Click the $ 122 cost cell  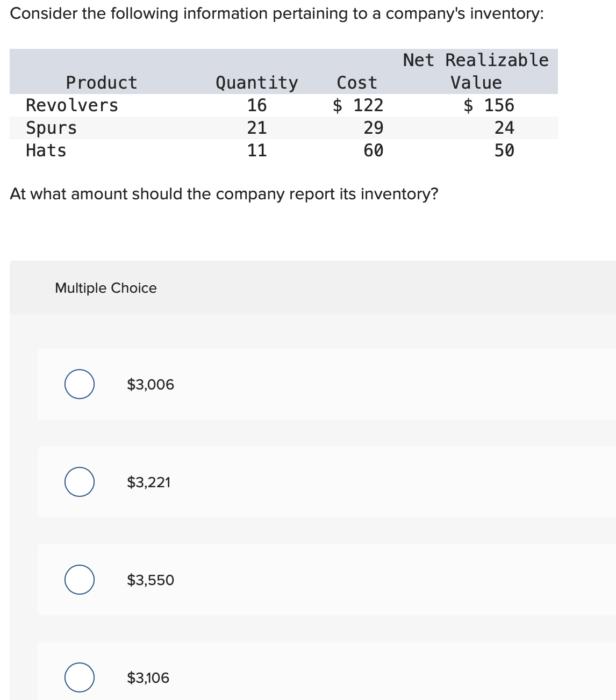click(358, 105)
